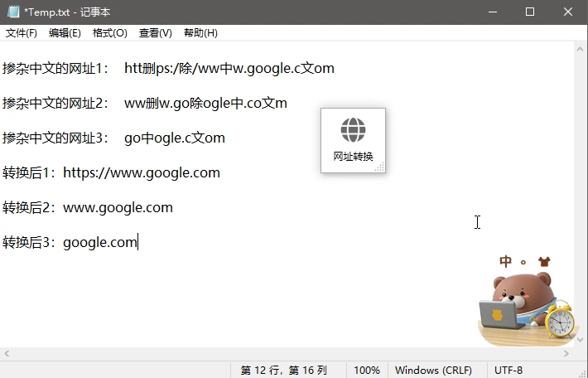Open the 查看(V) menu
This screenshot has width=588, height=378.
155,33
